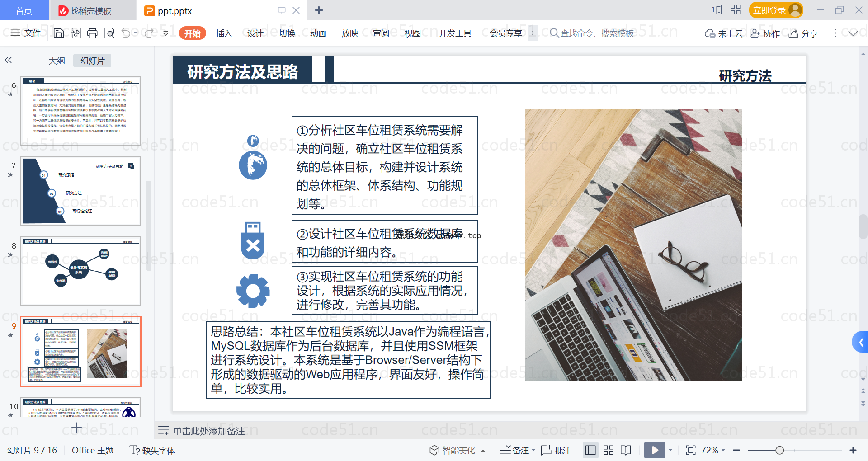Open the 设计 ribbon tab
Image resolution: width=868 pixels, height=461 pixels.
click(255, 33)
